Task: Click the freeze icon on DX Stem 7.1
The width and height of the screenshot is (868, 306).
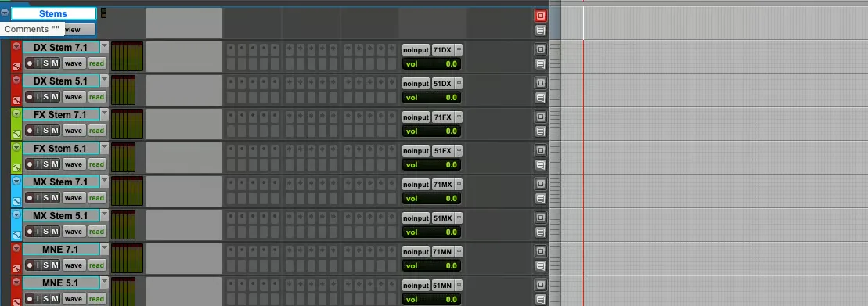Action: pyautogui.click(x=540, y=49)
